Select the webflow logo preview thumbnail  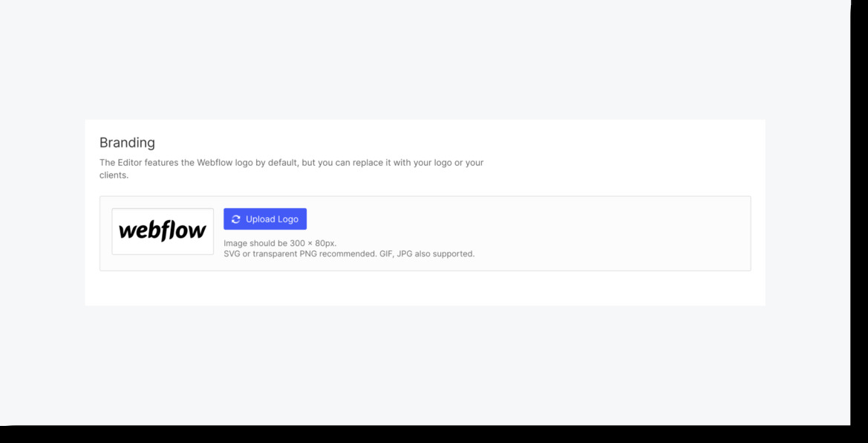pyautogui.click(x=163, y=232)
